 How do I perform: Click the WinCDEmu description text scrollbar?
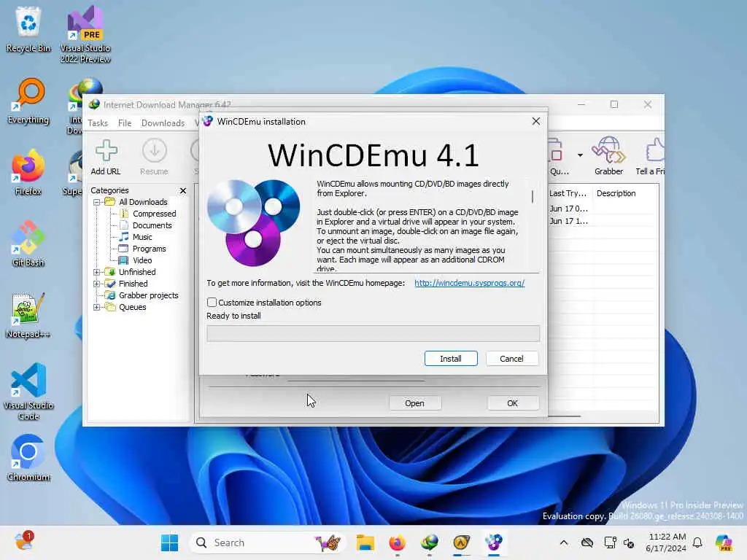533,196
